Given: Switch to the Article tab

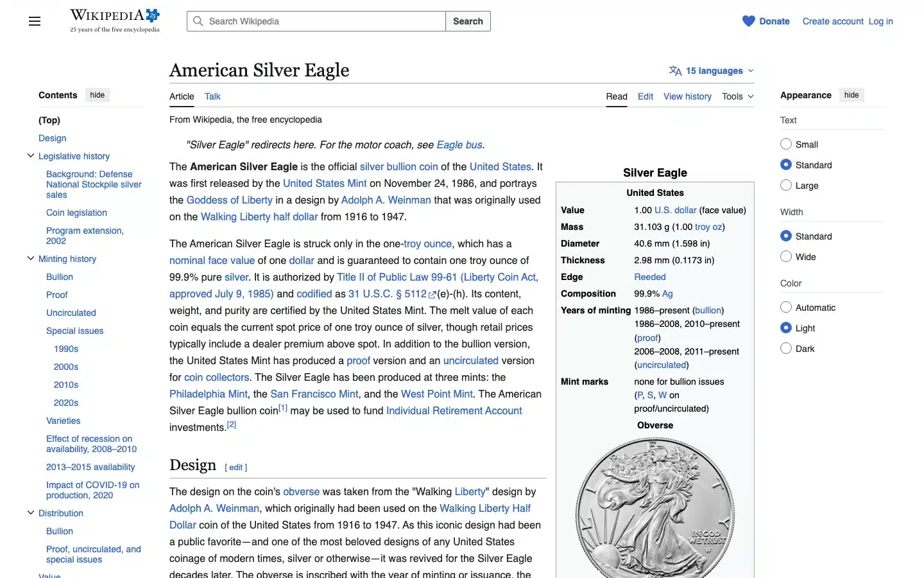Looking at the screenshot, I should (x=182, y=96).
